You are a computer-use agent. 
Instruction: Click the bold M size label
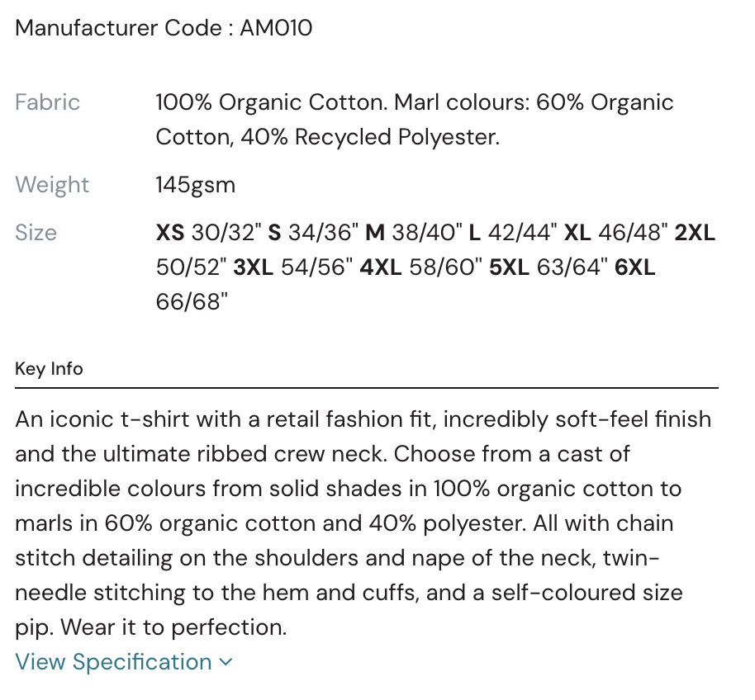375,233
